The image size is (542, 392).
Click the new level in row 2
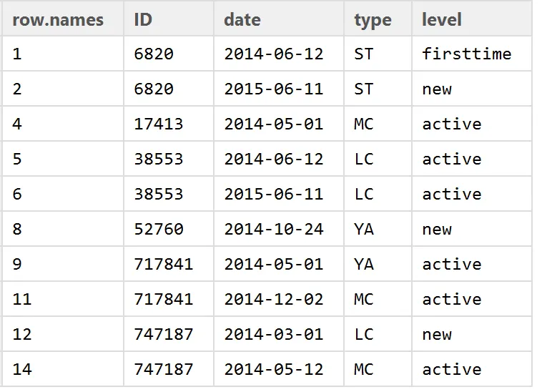[x=472, y=89]
